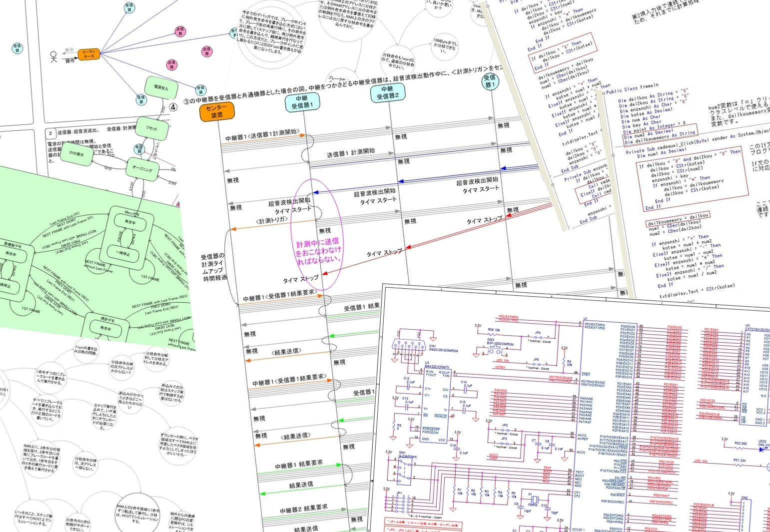Select the 電源投入 state box
770x532 pixels.
161,88
